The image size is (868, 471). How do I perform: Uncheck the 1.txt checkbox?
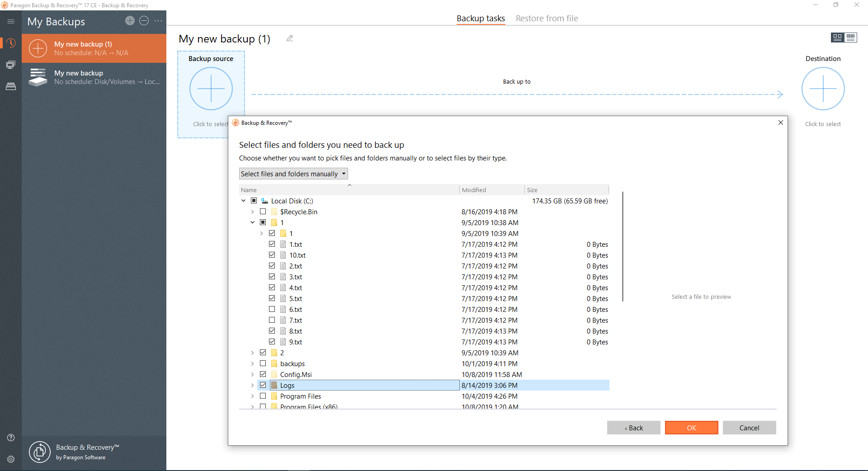[272, 244]
